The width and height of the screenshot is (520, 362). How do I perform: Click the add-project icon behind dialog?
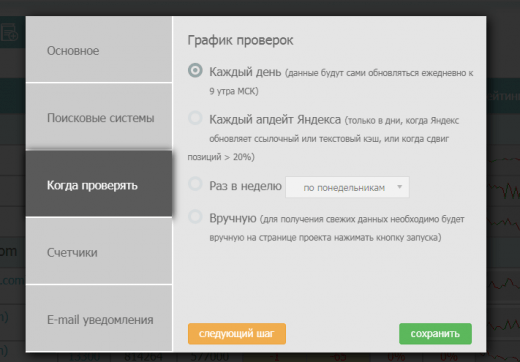[9, 33]
